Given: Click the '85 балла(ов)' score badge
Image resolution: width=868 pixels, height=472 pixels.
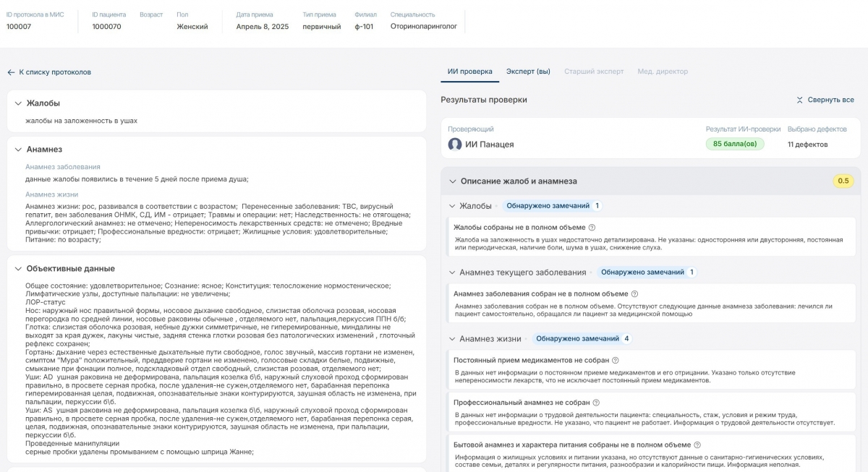Looking at the screenshot, I should point(734,144).
